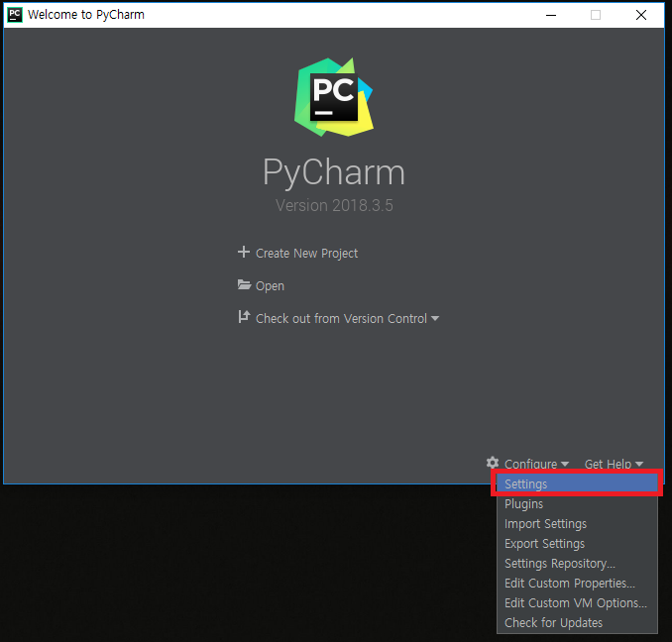Open an existing project
This screenshot has height=642, width=672.
point(270,285)
